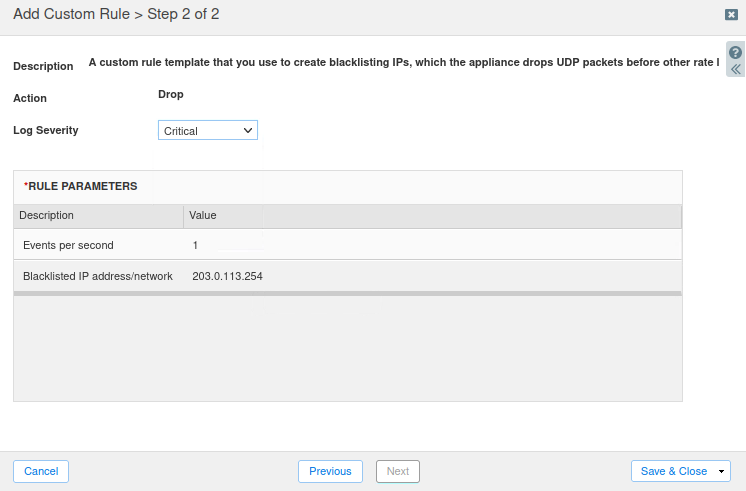Close the Add Custom Rule dialog
The width and height of the screenshot is (746, 491).
[731, 14]
